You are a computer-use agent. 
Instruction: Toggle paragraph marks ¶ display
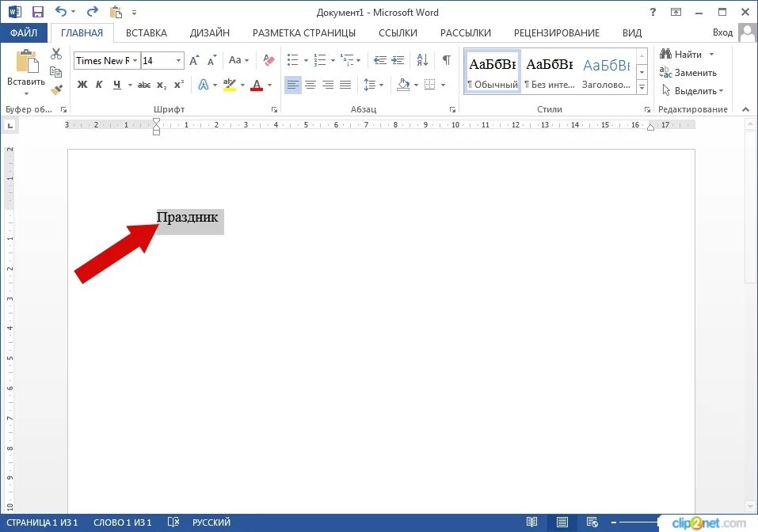point(447,60)
